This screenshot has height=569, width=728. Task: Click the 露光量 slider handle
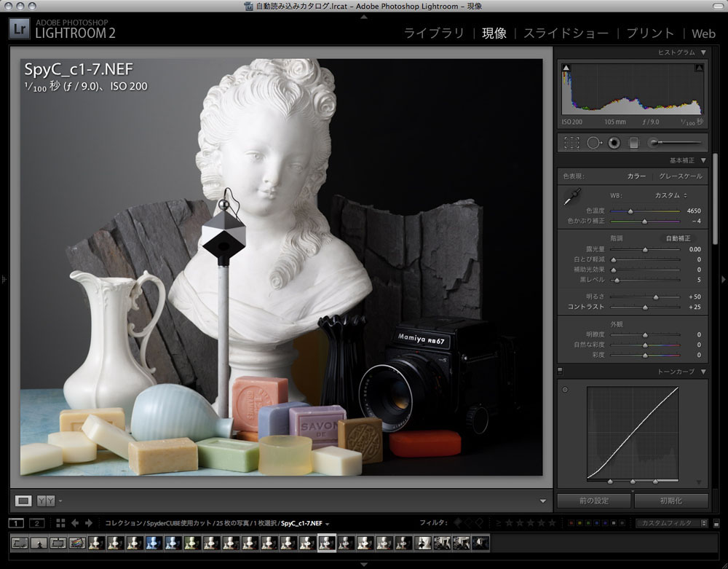645,250
